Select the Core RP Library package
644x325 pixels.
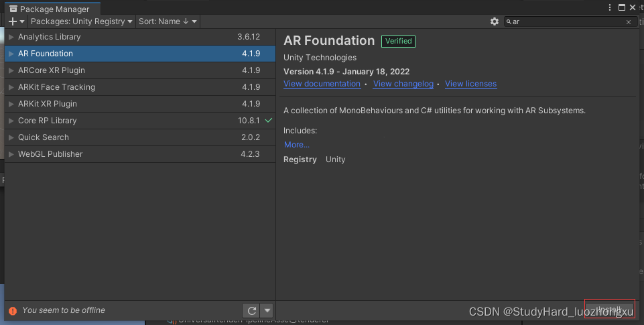140,121
